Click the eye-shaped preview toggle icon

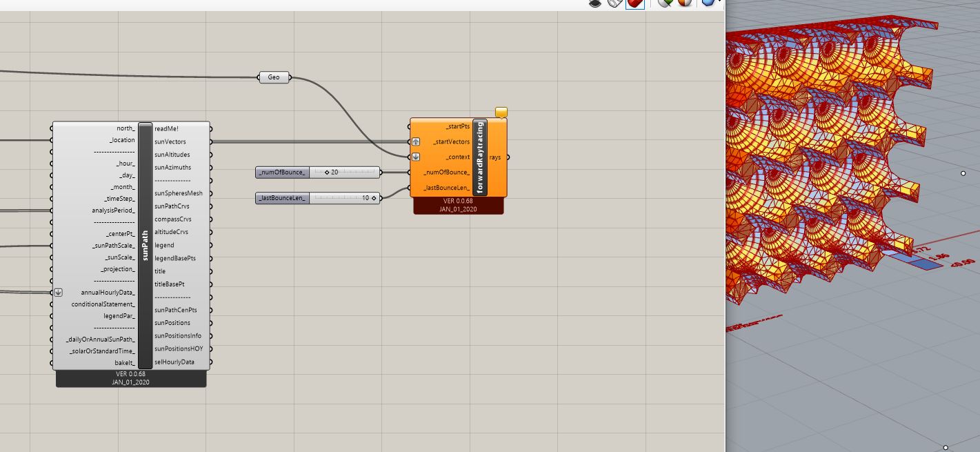click(595, 3)
